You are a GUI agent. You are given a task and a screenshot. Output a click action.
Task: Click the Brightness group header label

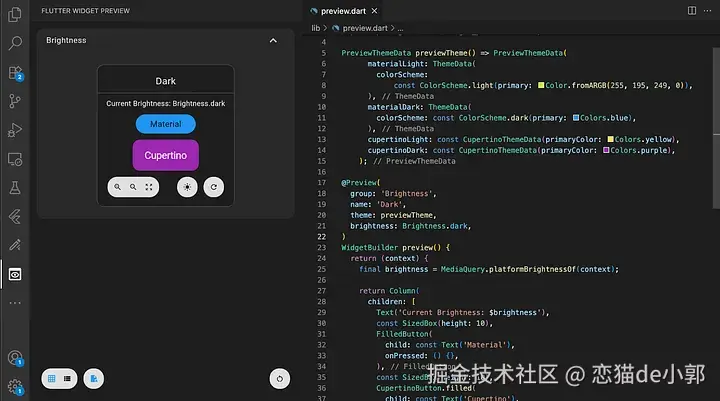point(66,40)
